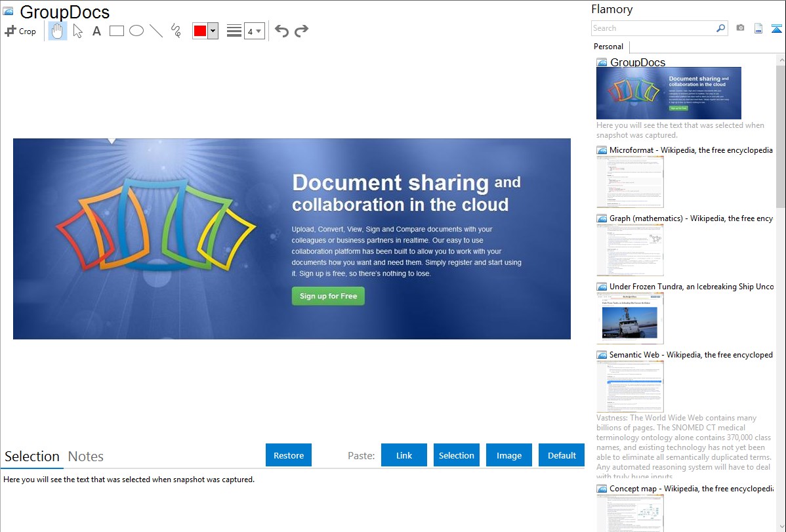Open the Graph (mathematics) snapshot thumbnail
This screenshot has width=786, height=532.
(630, 250)
